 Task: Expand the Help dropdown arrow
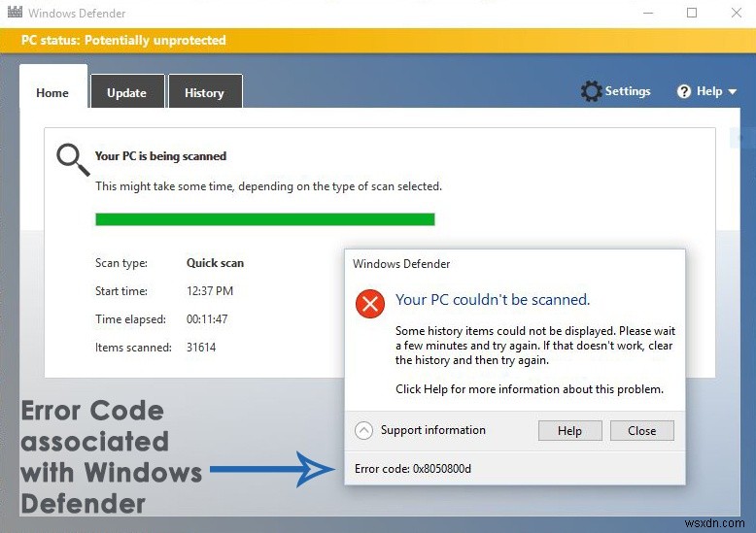[732, 91]
